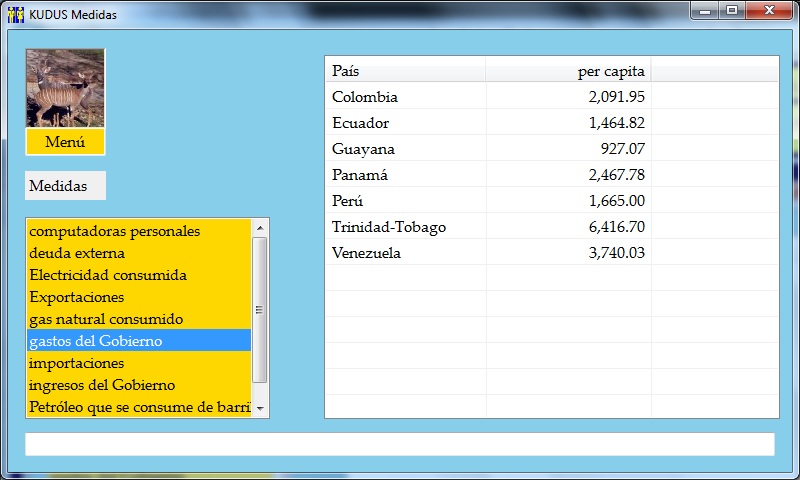Select 'deuda externa' measure
The image size is (800, 480).
(x=77, y=253)
